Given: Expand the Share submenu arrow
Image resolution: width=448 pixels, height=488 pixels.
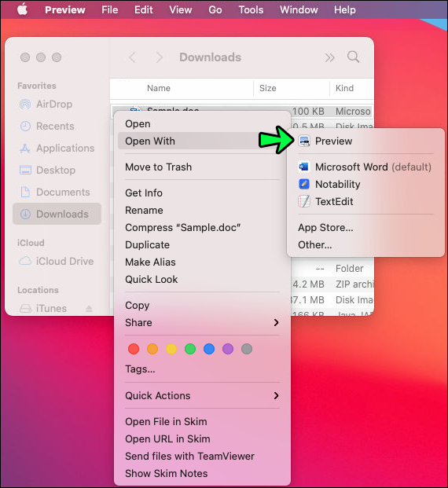Looking at the screenshot, I should 276,323.
